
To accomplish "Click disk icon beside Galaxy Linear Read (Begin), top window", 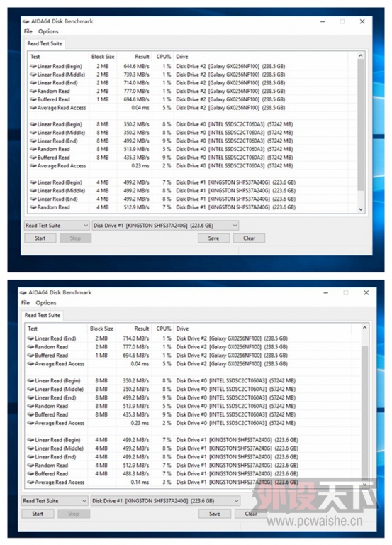I will [x=33, y=66].
